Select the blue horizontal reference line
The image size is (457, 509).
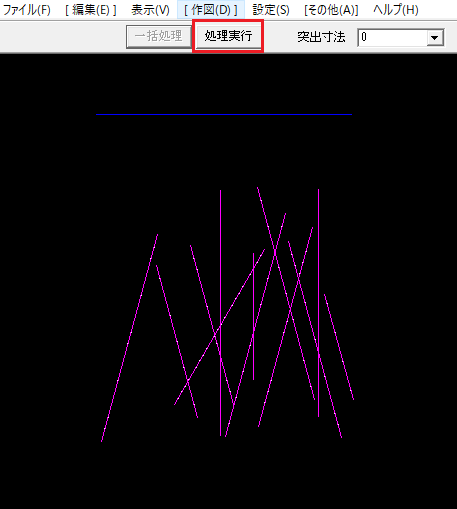coord(224,114)
